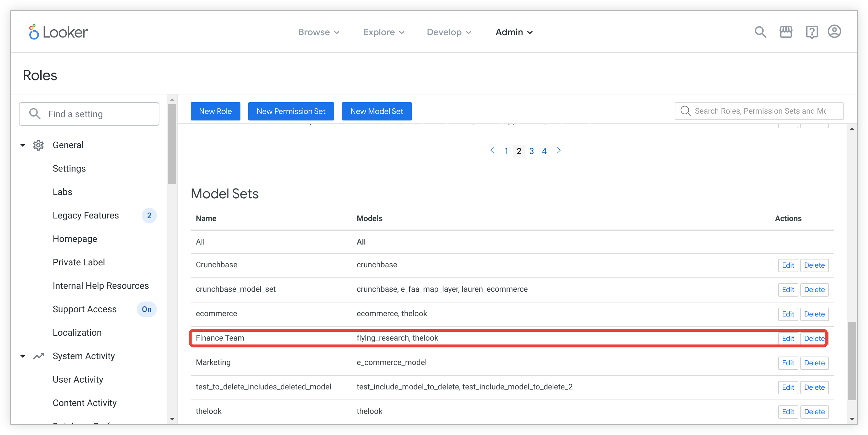Viewport: 868px width, 435px height.
Task: Click Legacy Features menu item
Action: click(x=86, y=215)
